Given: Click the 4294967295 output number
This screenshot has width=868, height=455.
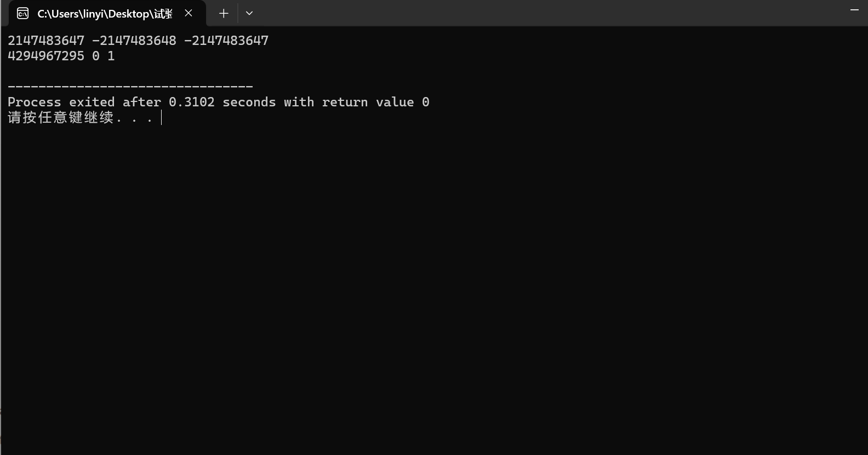Looking at the screenshot, I should [x=46, y=56].
